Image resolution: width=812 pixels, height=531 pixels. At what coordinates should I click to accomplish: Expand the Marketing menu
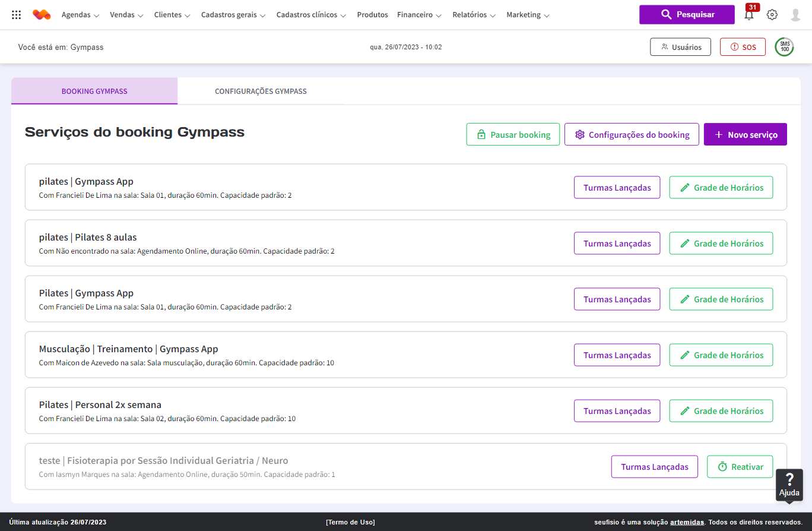(528, 15)
